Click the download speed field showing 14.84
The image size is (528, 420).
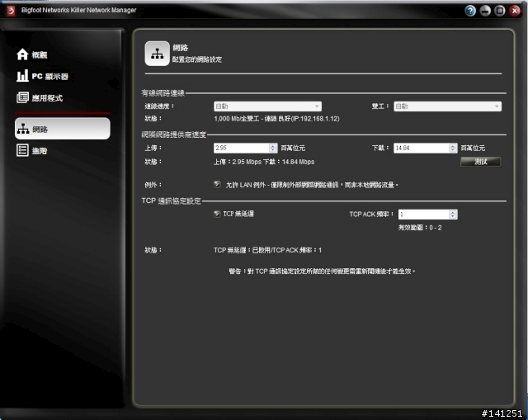tap(421, 148)
